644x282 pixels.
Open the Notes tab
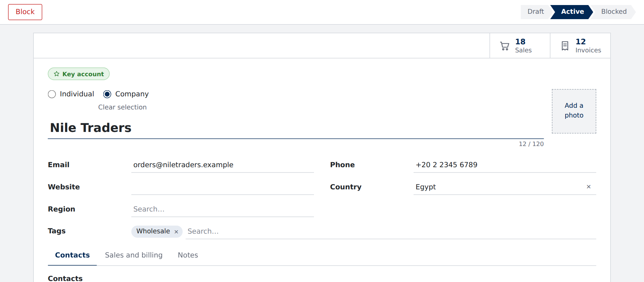[x=188, y=255]
